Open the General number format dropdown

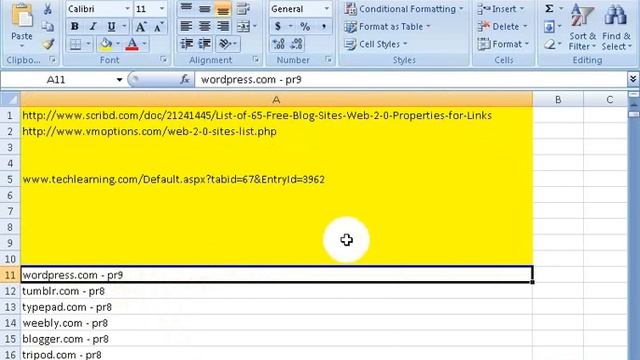coord(327,9)
